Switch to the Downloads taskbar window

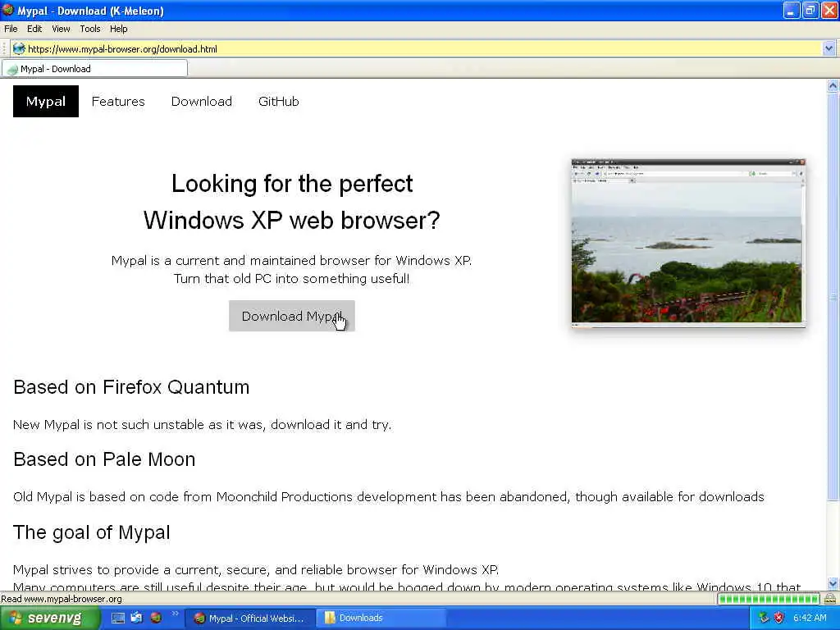click(x=381, y=619)
